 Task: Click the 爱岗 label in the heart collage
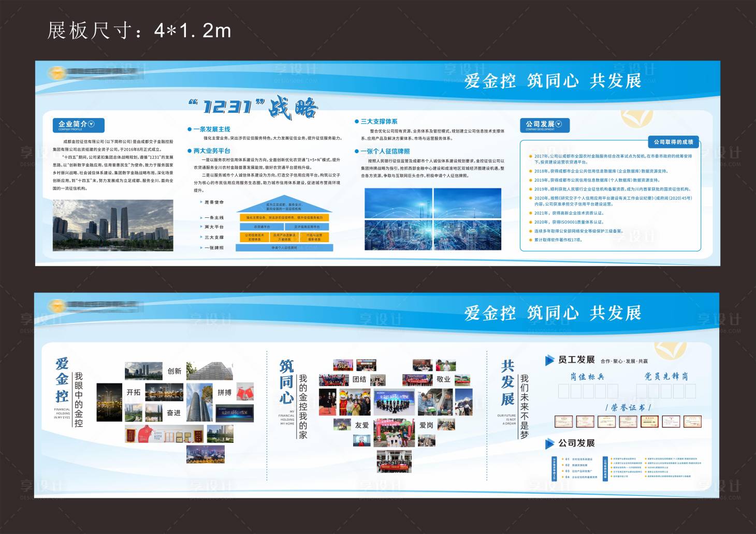coord(426,425)
